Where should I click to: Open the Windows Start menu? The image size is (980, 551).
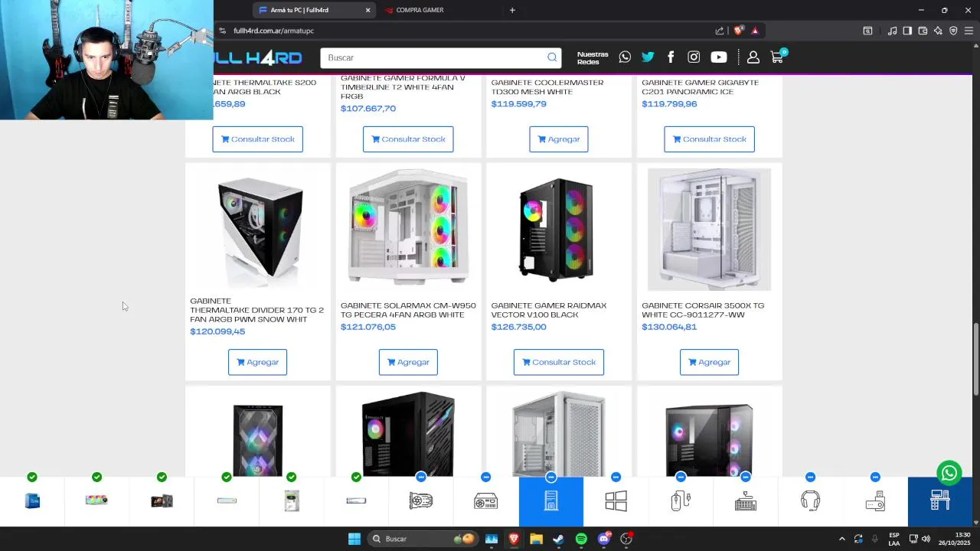tap(354, 539)
